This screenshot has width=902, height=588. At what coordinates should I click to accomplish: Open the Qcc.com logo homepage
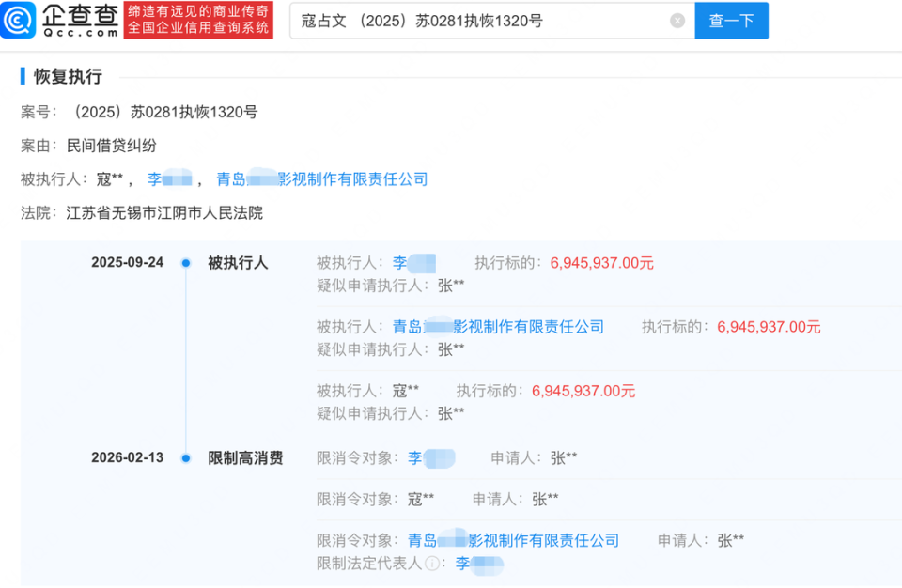point(60,21)
